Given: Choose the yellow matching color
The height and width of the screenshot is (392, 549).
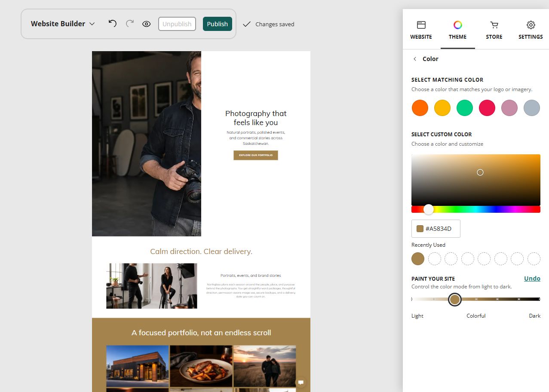Looking at the screenshot, I should 442,108.
